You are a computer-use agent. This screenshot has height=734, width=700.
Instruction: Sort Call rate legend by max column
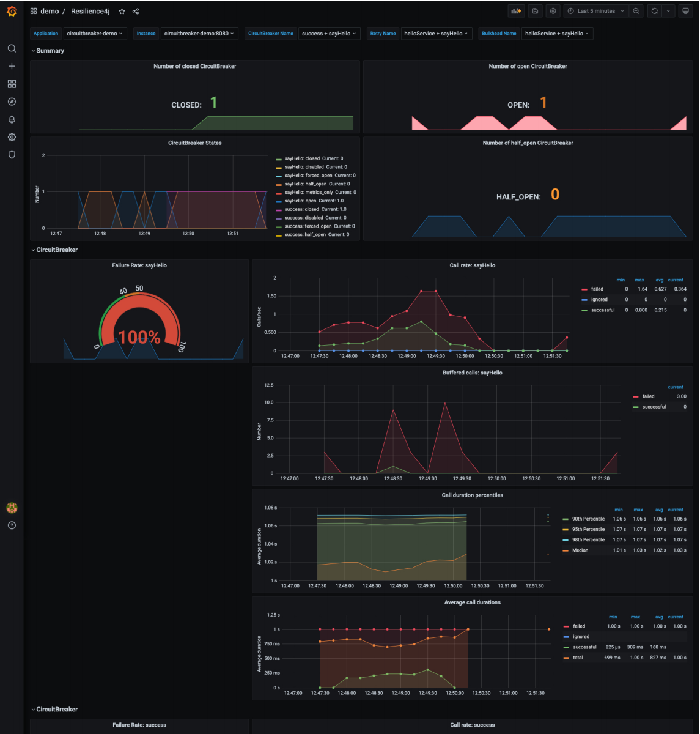point(639,280)
